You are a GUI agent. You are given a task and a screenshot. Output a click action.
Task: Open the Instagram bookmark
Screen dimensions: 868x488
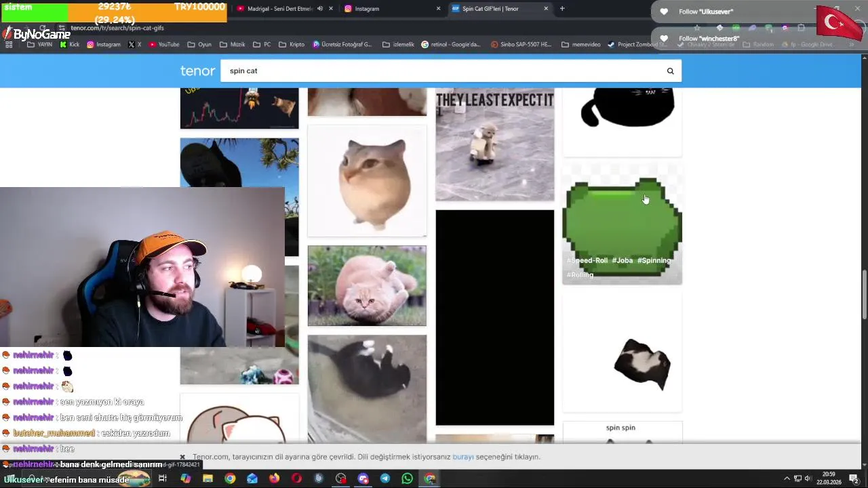(103, 45)
